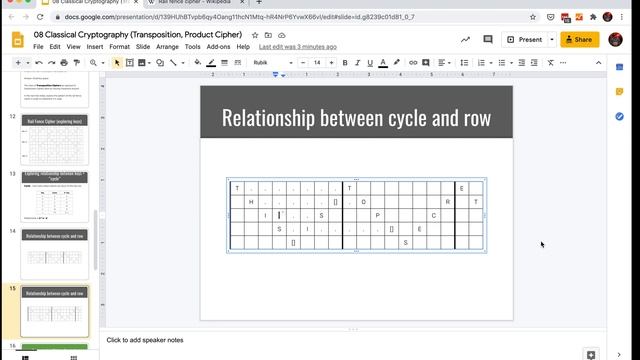This screenshot has height=360, width=640.
Task: Open the Arrange menu
Action: [167, 47]
